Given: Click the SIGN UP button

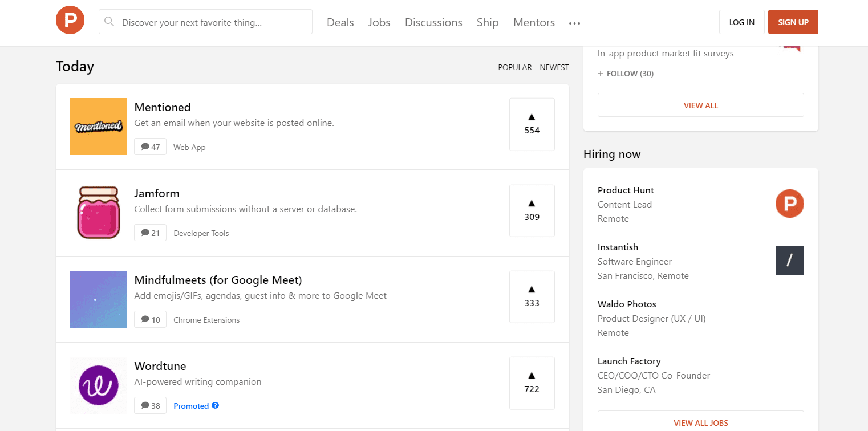Looking at the screenshot, I should coord(793,22).
